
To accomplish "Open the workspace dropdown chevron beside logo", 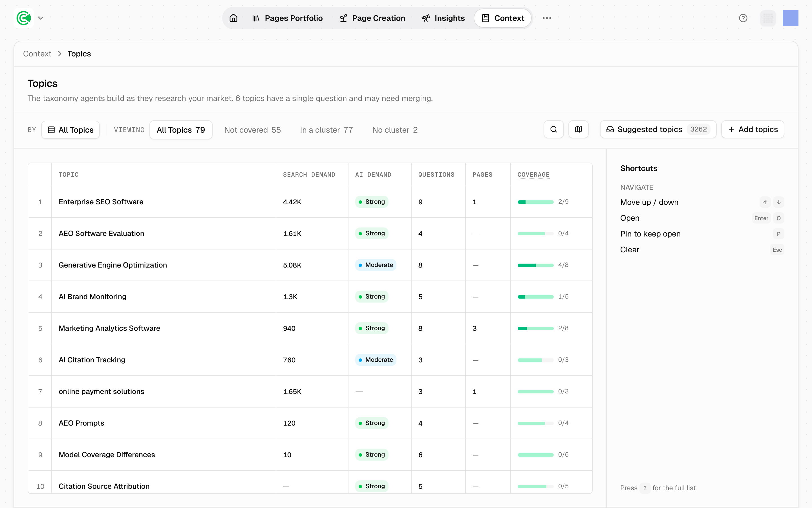I will coord(41,18).
